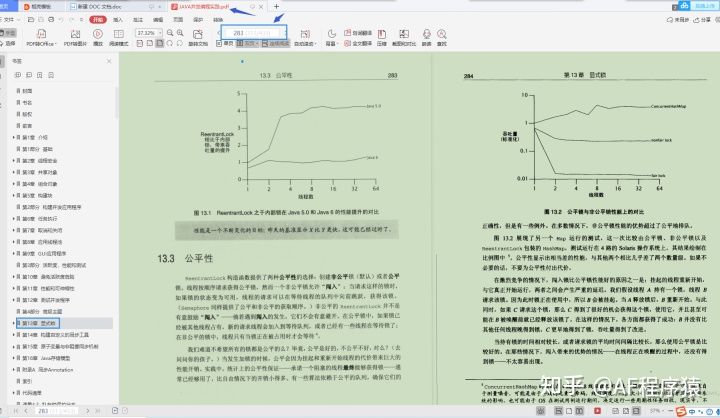The image size is (720, 418).
Task: Expand all bookmarks icon in bookmark panel
Action: coord(18,75)
